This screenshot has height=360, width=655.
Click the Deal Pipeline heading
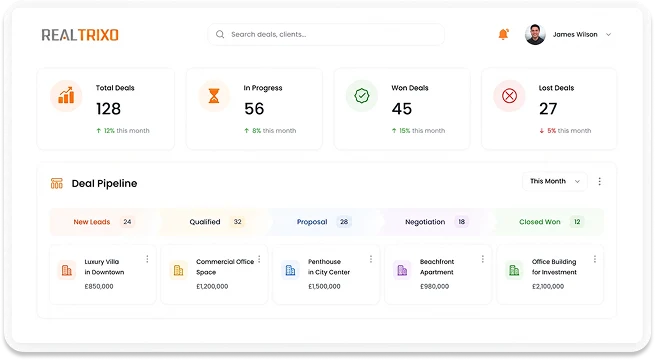pos(104,183)
